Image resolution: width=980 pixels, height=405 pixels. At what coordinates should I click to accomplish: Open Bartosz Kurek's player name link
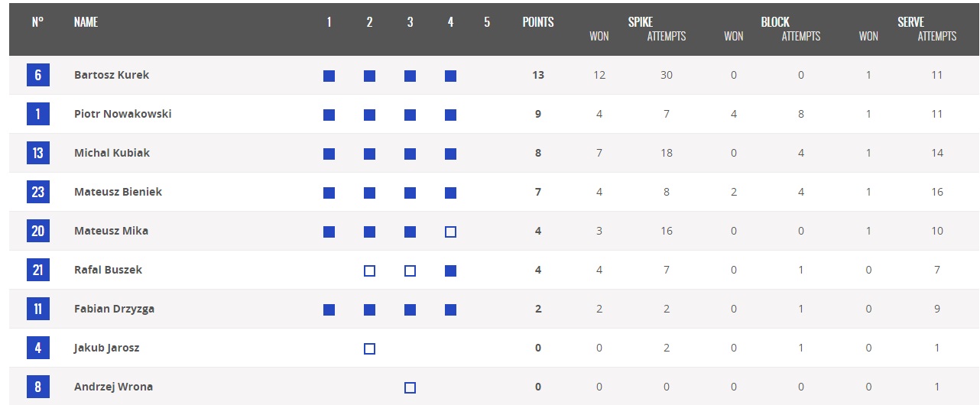pos(112,75)
